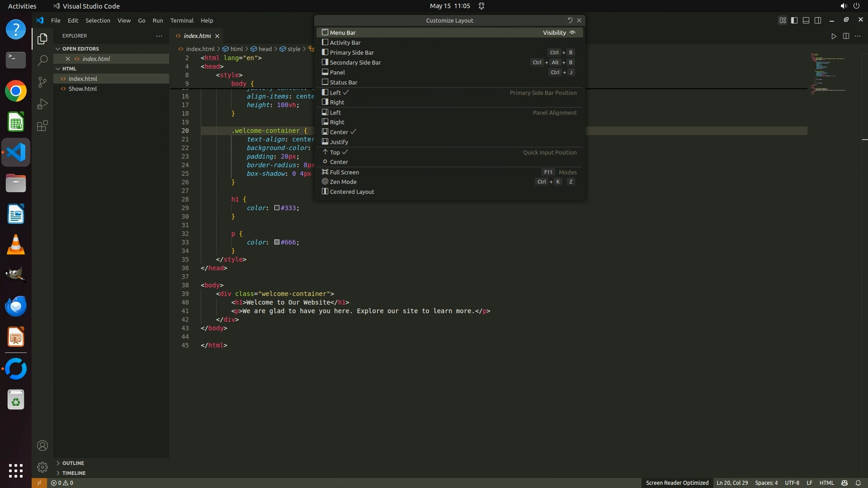
Task: Open Show.html in the Explorer tree
Action: (x=82, y=89)
